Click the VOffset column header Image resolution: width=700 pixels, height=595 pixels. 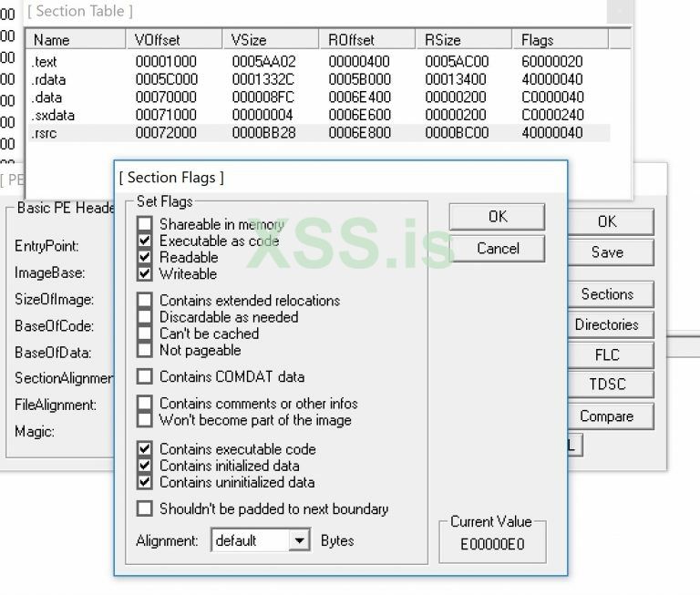click(174, 40)
